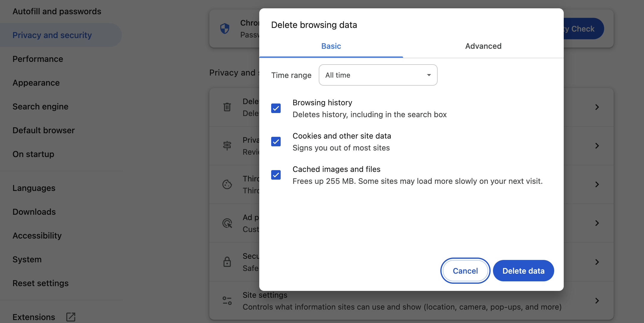Screen dimensions: 644x323
Task: Click the ad privacy cursor icon
Action: point(227,223)
